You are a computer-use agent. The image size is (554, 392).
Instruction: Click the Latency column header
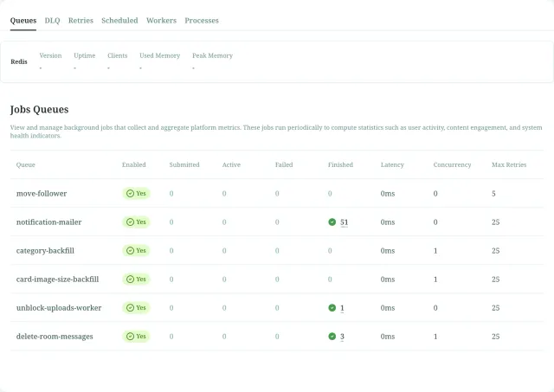[x=392, y=165]
